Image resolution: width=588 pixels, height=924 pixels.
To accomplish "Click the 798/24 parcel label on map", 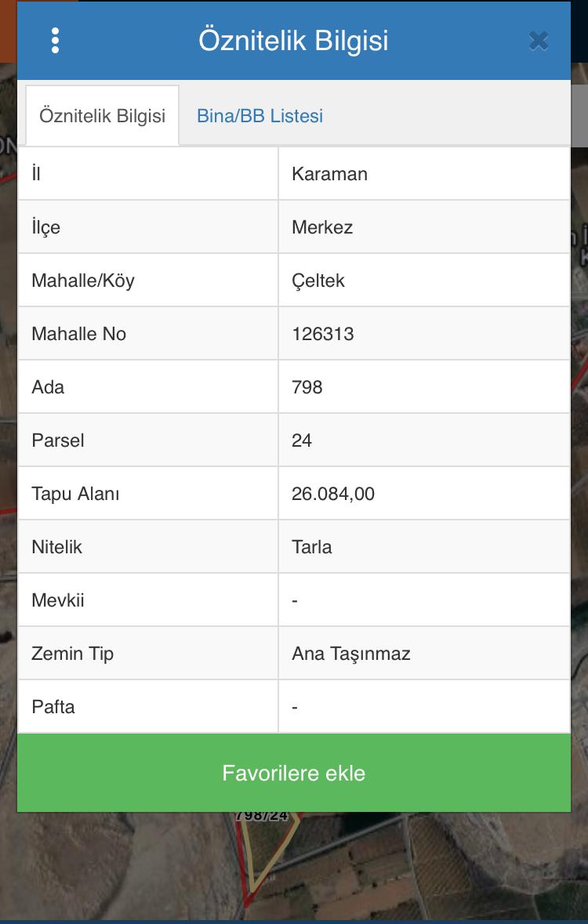I will point(262,817).
